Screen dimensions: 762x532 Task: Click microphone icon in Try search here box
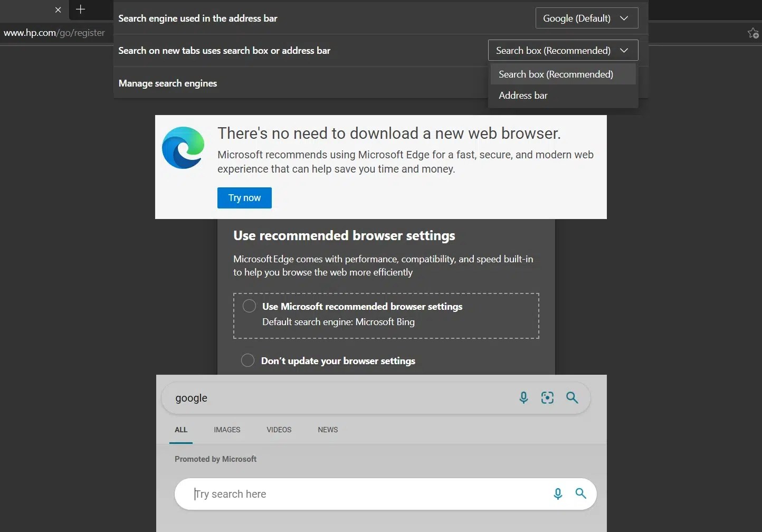pos(558,494)
